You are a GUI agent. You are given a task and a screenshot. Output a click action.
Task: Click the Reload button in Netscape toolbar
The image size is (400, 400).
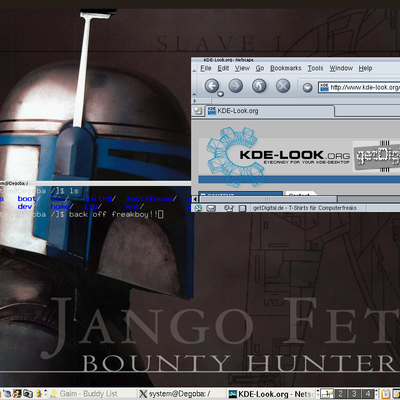coord(259,86)
